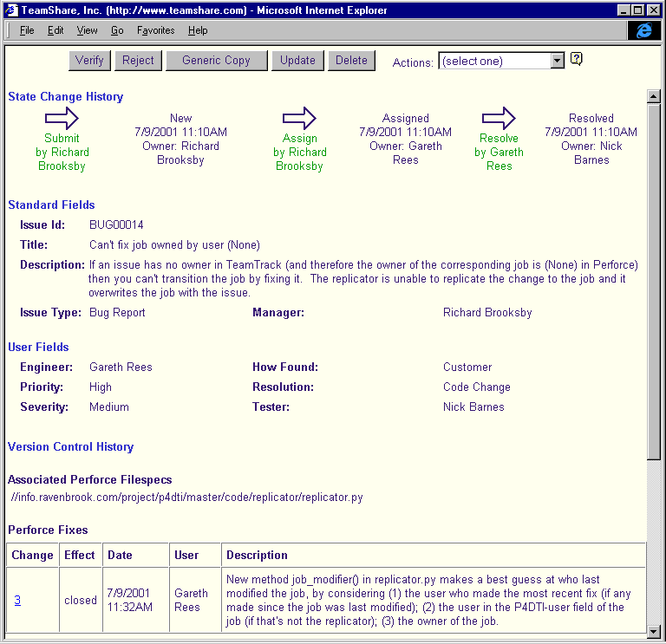The image size is (666, 644).
Task: Click the Assign transition arrow icon
Action: point(299,118)
